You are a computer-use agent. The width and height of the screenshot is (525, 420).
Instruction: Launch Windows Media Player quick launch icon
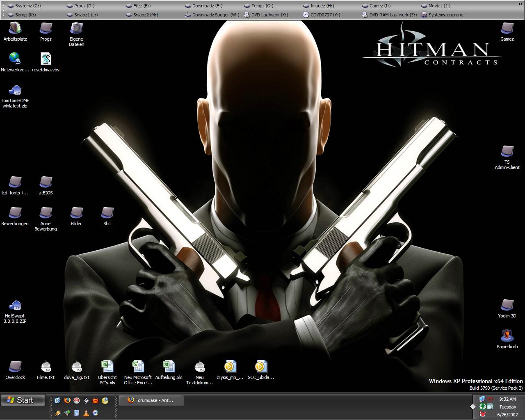(96, 413)
